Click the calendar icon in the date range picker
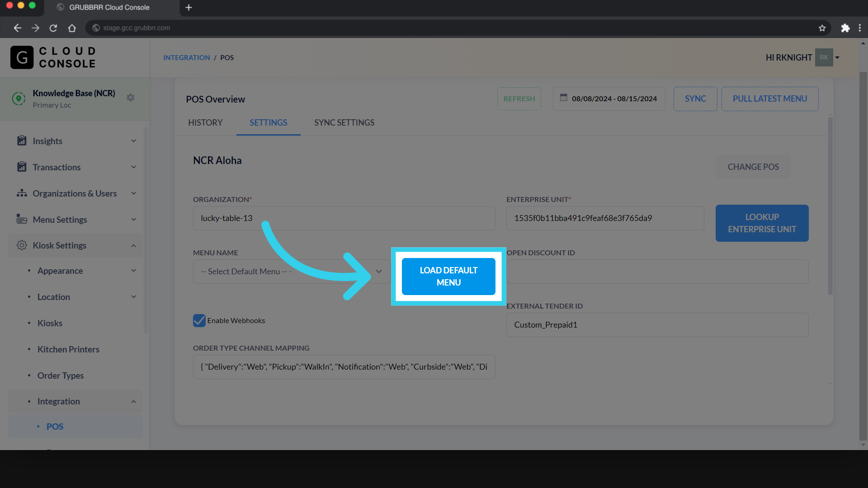The image size is (868, 488). click(x=563, y=99)
